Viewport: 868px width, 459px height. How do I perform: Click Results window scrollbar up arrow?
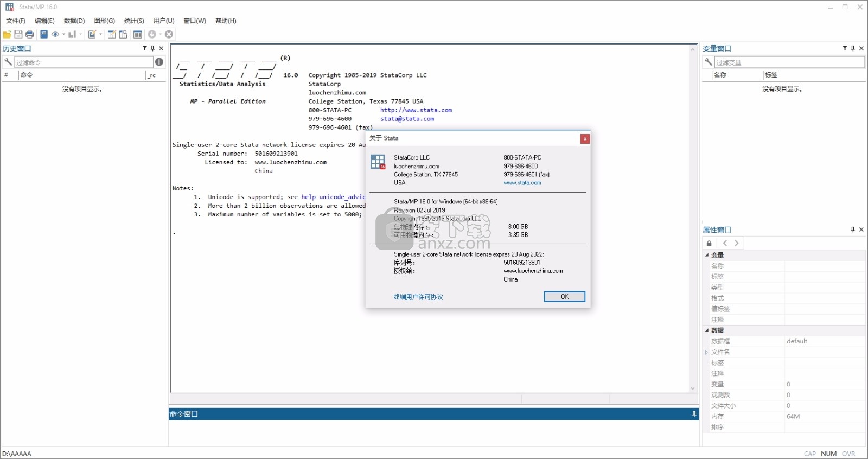point(693,49)
